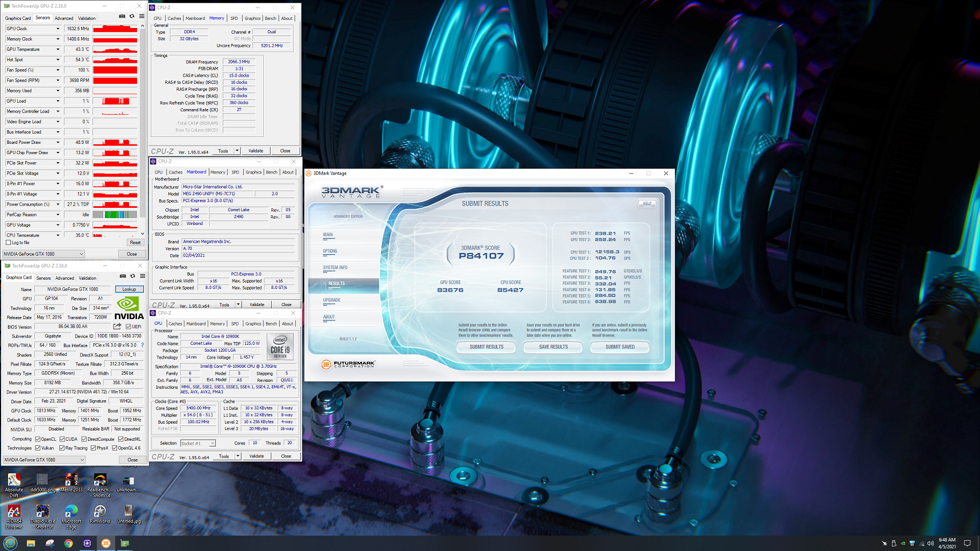Switch to Caches tab in CPU-Z CPU window

175,324
